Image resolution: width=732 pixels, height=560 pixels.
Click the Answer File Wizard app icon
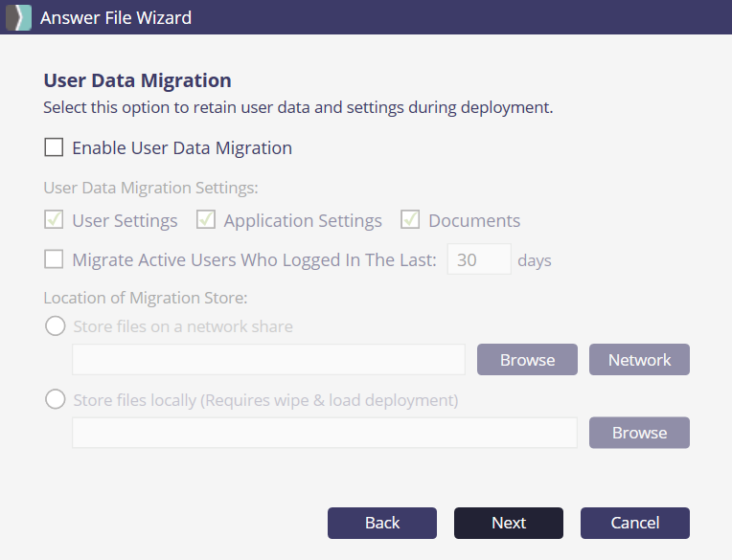tap(18, 17)
